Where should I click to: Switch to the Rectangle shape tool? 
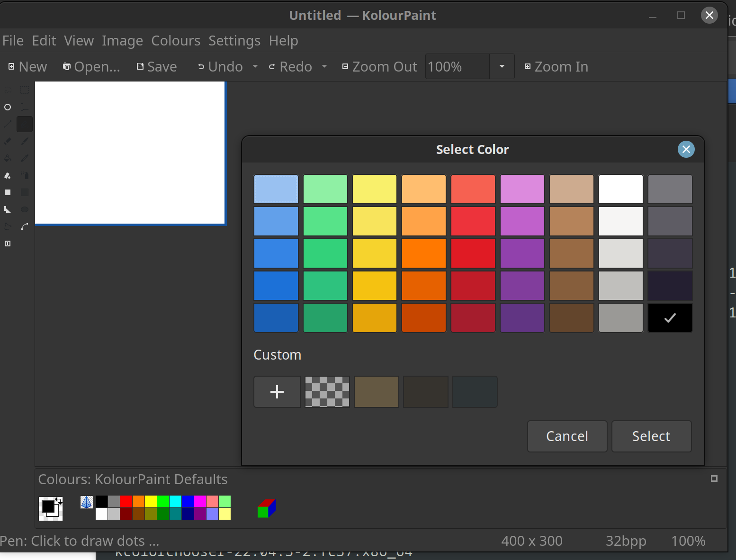8,192
